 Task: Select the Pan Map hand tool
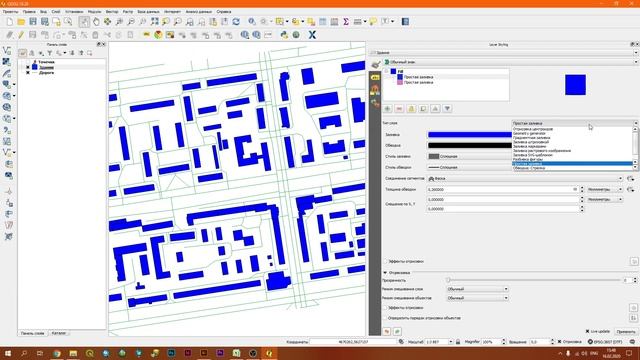pos(96,22)
